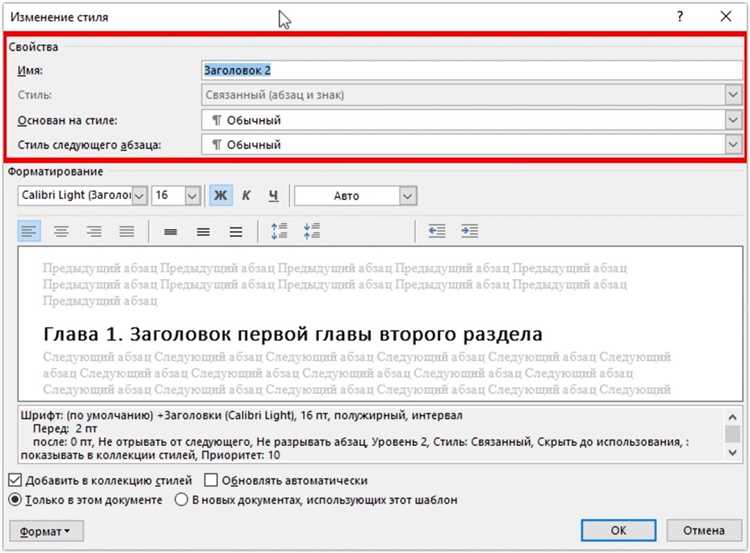Open the 'Стиль' type dropdown

coord(733,95)
